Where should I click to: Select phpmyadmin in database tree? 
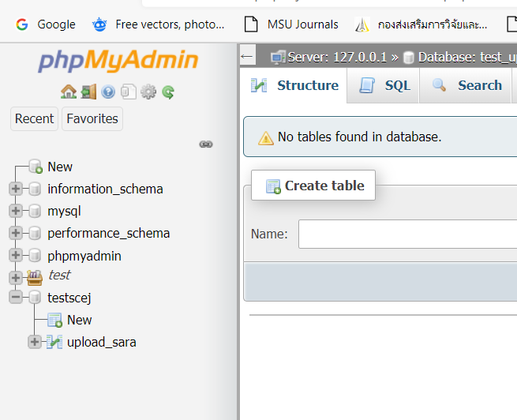(x=84, y=256)
